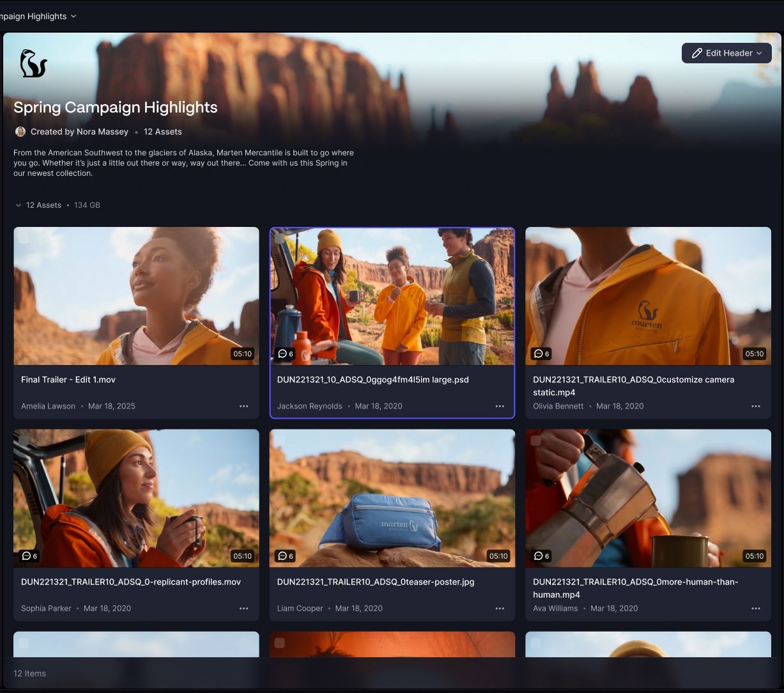
Task: Click file name ending 0teaser-poster.jpg
Action: [x=376, y=582]
